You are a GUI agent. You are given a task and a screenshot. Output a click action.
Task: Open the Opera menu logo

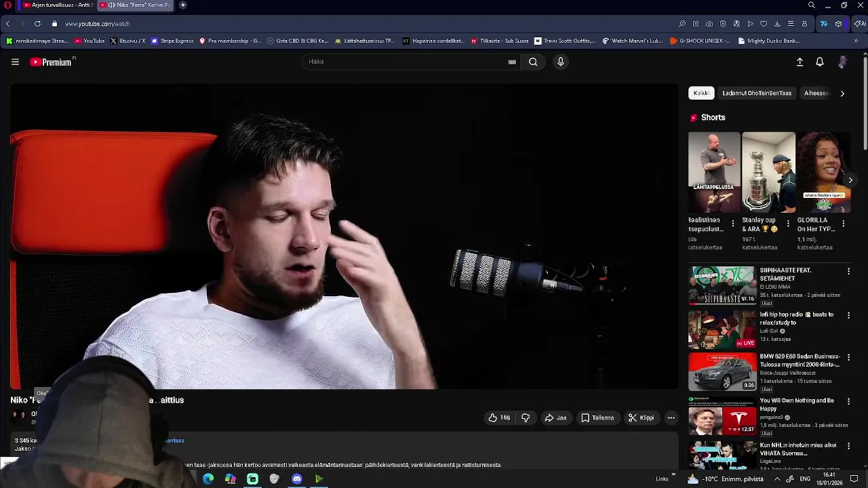click(7, 5)
